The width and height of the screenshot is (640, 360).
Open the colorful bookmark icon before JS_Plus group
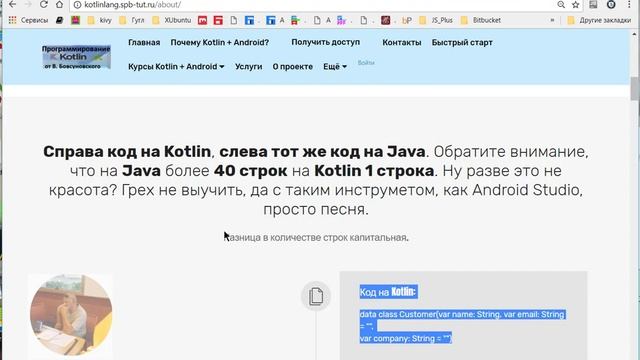pos(341,20)
